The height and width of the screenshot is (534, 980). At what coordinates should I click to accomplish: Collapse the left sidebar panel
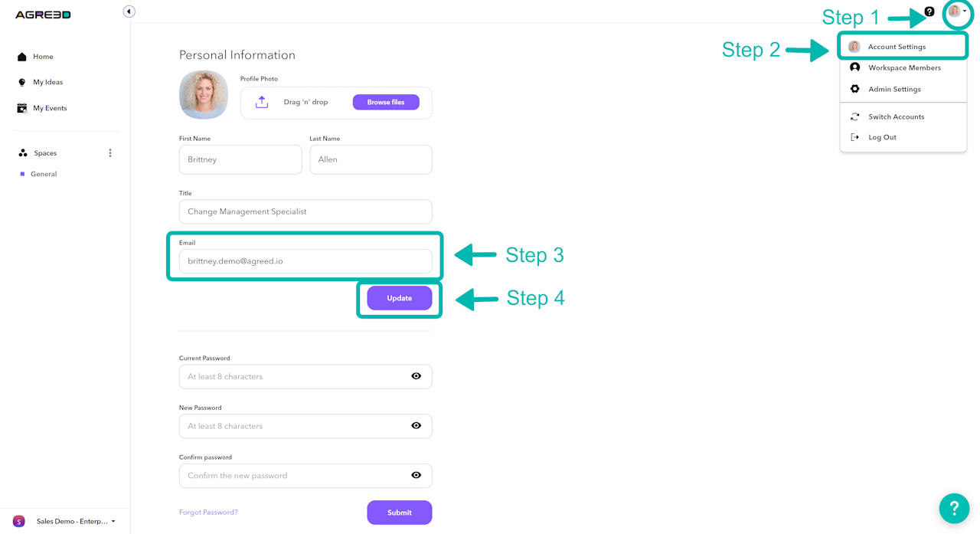click(x=129, y=11)
